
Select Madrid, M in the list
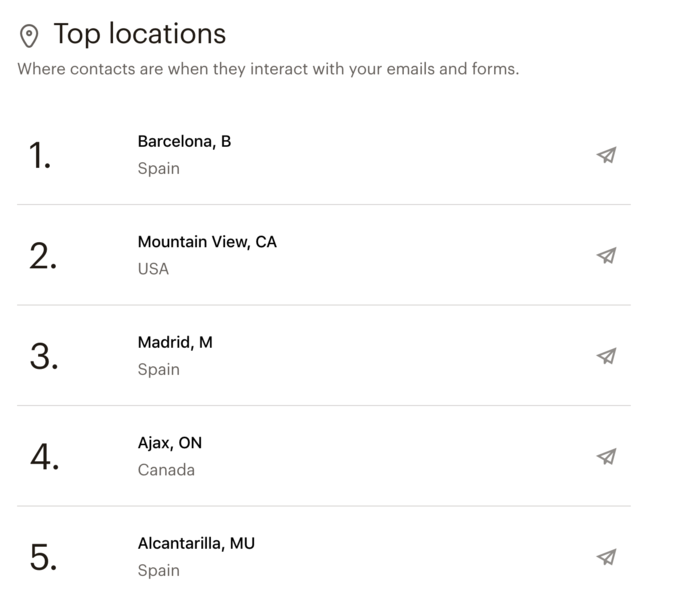point(175,342)
